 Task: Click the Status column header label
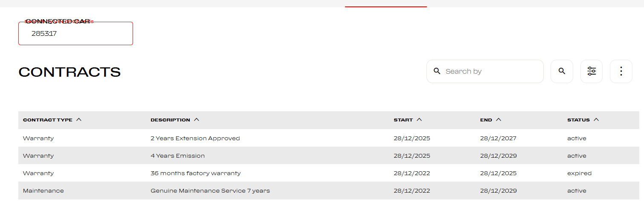tap(578, 120)
